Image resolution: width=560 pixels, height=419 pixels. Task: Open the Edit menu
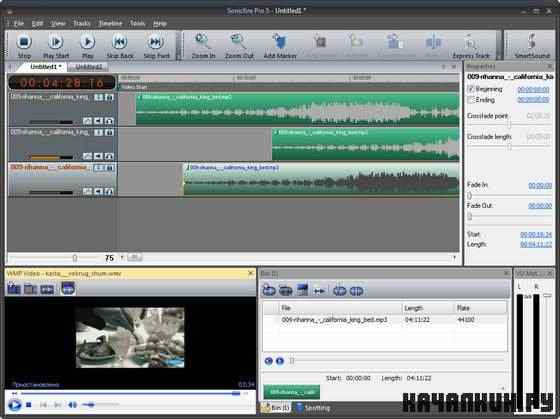(37, 24)
